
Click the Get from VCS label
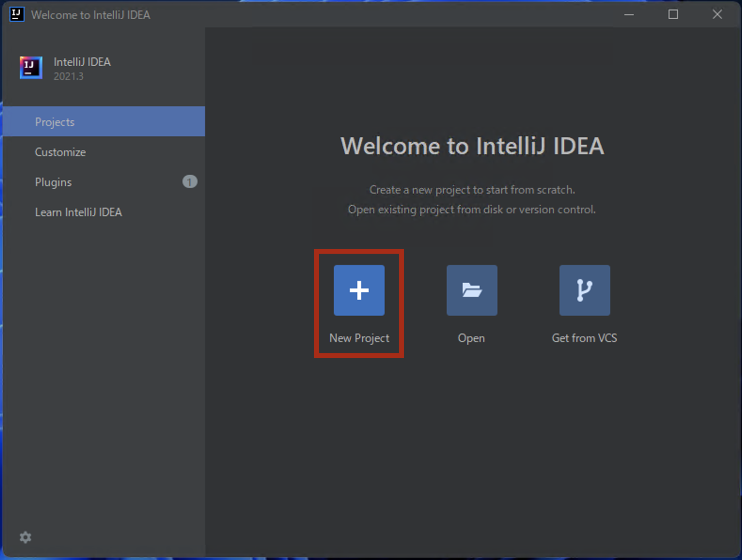[x=584, y=338]
